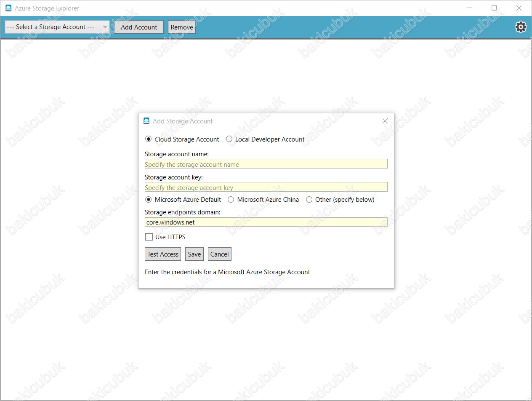The image size is (532, 401).
Task: Click the Add Storage Account dialog icon
Action: (x=146, y=121)
